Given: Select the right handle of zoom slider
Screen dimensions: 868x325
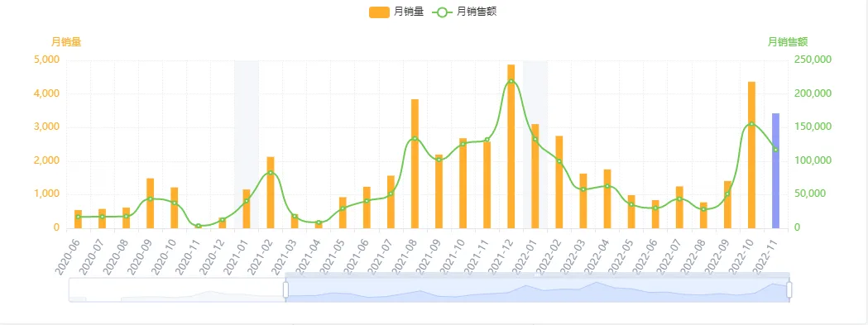Looking at the screenshot, I should click(x=789, y=289).
